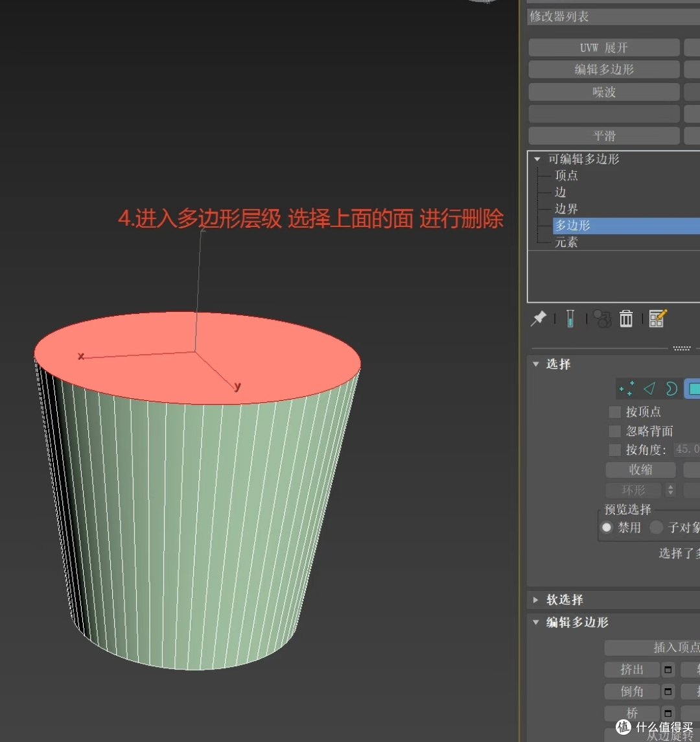Select 边界 sub-object in stack
Viewport: 700px width, 742px height.
coord(566,209)
